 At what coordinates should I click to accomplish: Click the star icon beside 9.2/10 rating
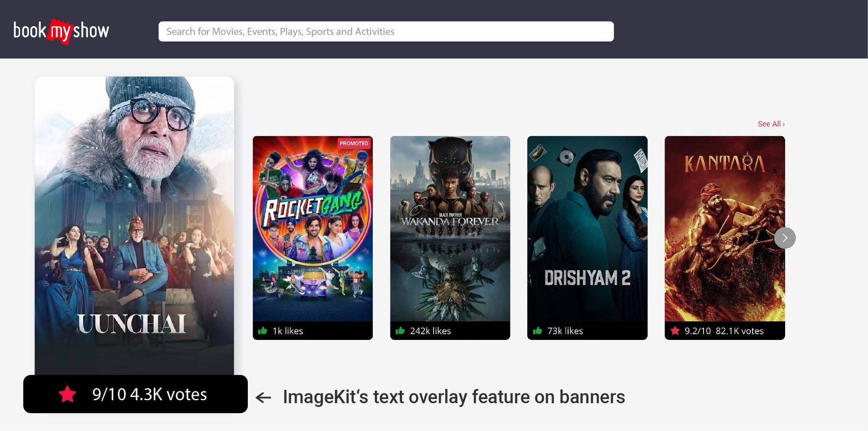tap(675, 331)
